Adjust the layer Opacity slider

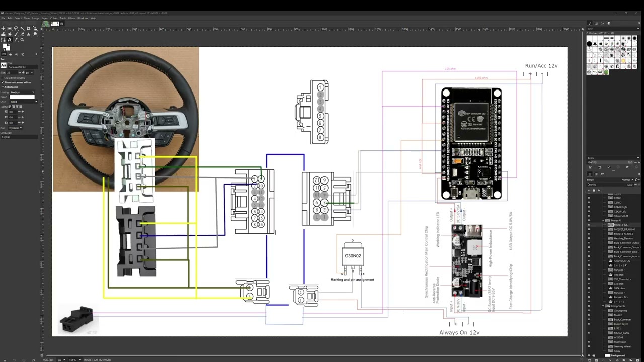[x=610, y=185]
